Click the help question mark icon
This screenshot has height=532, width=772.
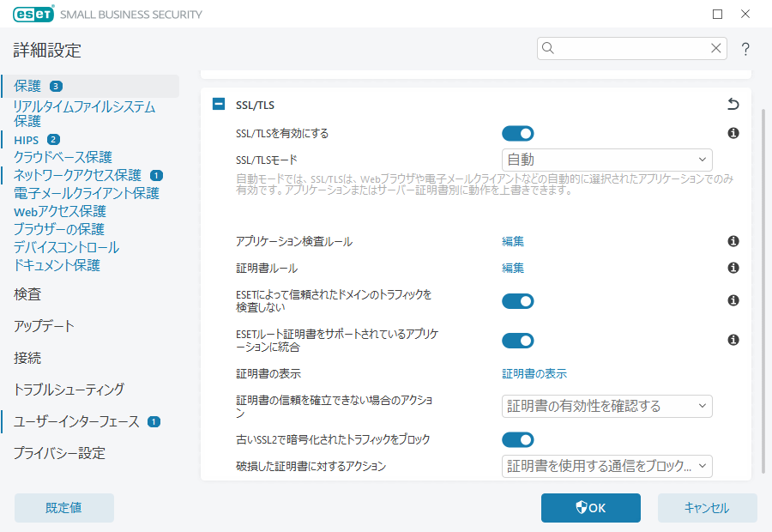(x=745, y=49)
